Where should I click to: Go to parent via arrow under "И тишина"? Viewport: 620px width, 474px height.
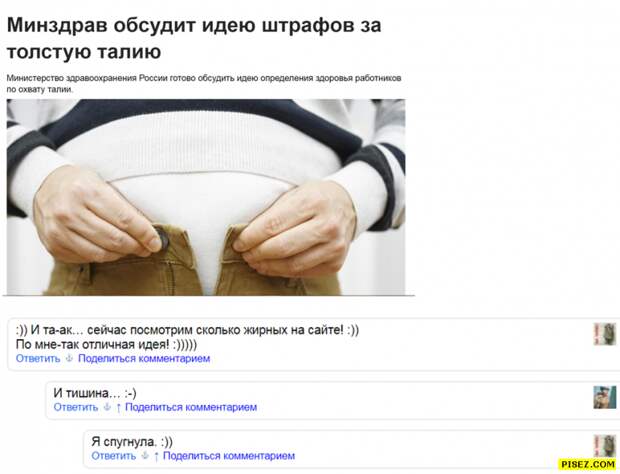click(118, 408)
